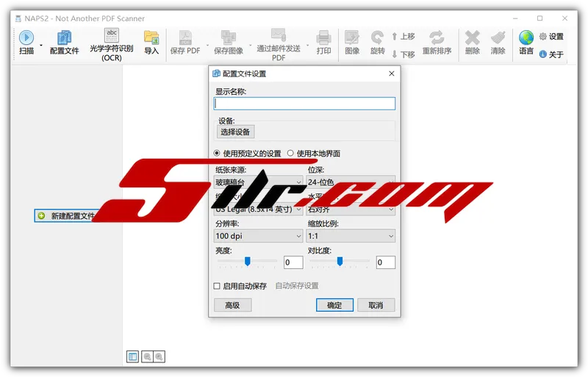Open 光学字符识别 (OCR) settings
This screenshot has height=377, width=588.
click(x=112, y=44)
